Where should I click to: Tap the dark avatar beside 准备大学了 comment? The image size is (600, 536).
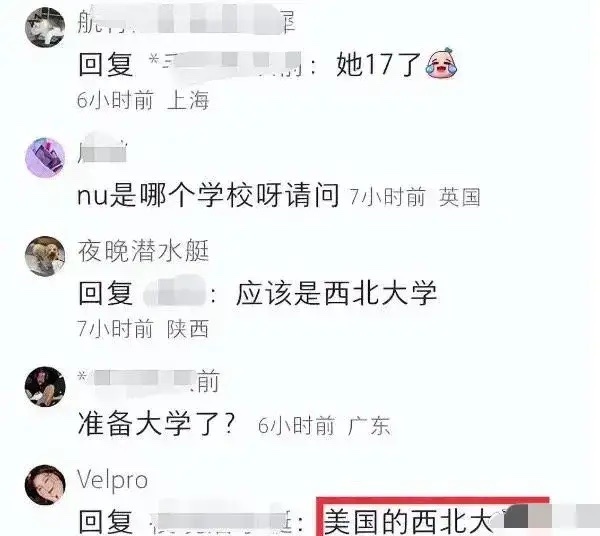click(45, 386)
